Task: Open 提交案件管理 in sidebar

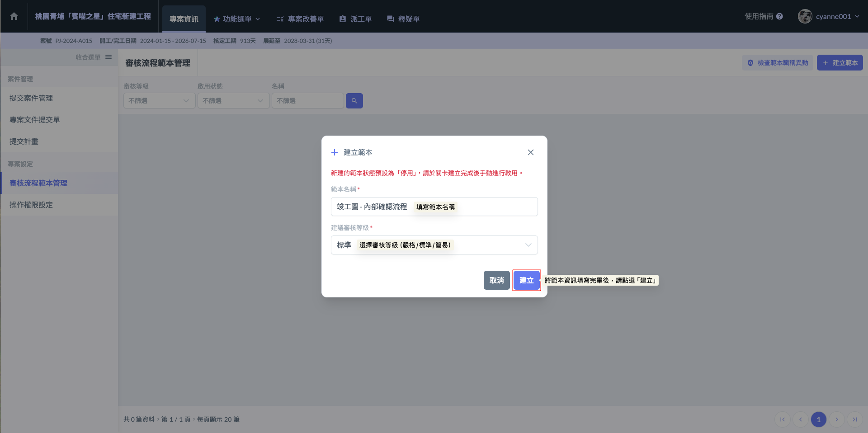Action: tap(59, 98)
